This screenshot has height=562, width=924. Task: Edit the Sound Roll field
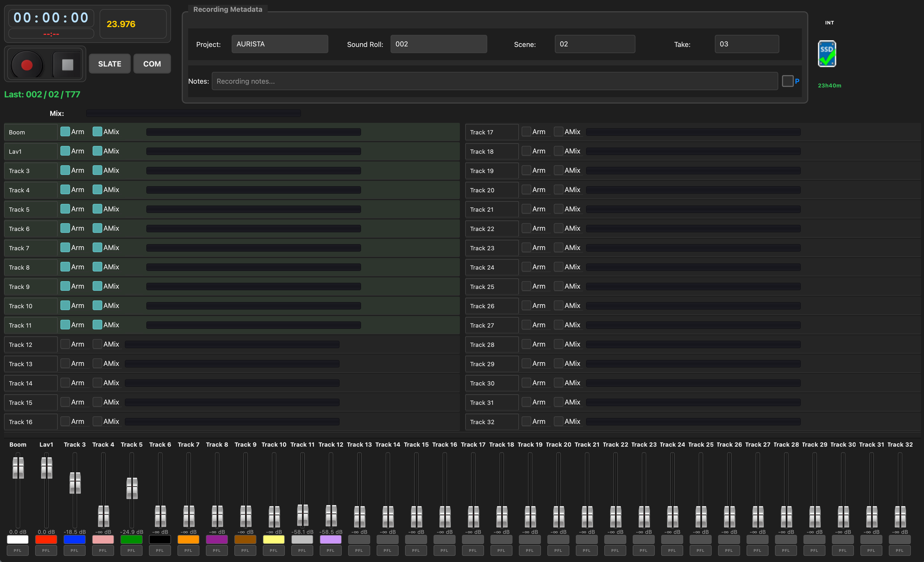click(x=438, y=44)
